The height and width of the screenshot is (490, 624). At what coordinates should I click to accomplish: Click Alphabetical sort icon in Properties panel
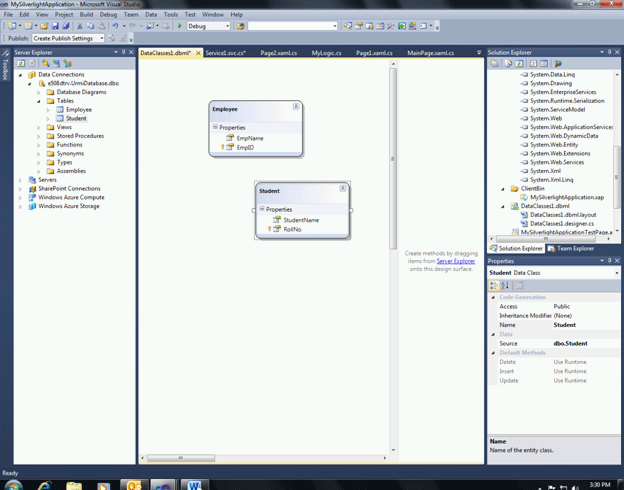(x=505, y=285)
